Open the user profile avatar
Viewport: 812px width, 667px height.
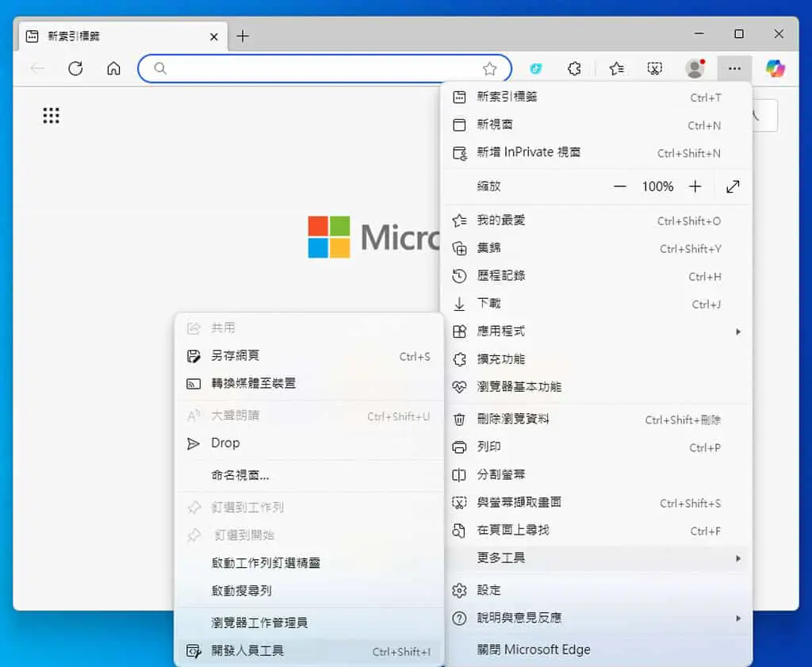pos(695,68)
